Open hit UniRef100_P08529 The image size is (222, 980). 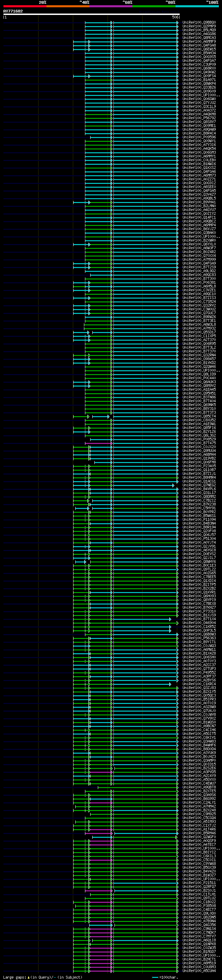pos(199,439)
